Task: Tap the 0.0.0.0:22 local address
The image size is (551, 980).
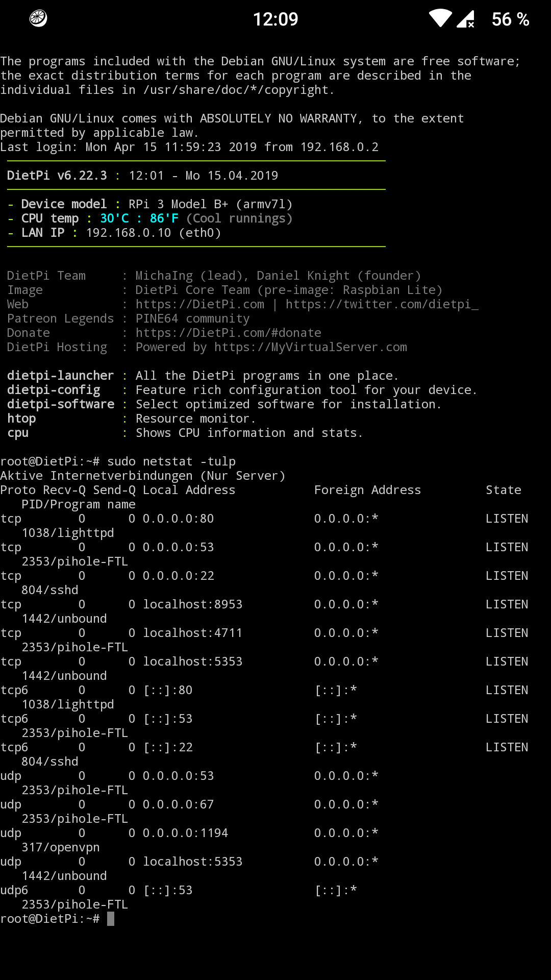Action: [x=179, y=576]
